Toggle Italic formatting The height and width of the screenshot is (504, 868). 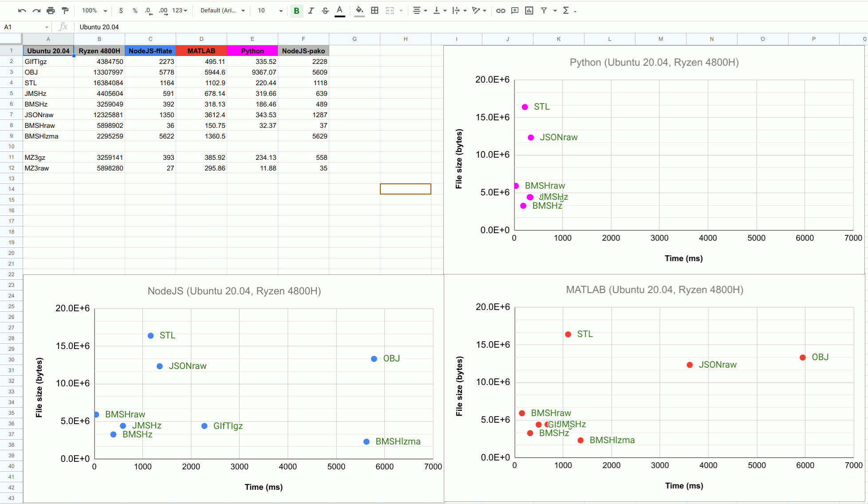coord(311,11)
